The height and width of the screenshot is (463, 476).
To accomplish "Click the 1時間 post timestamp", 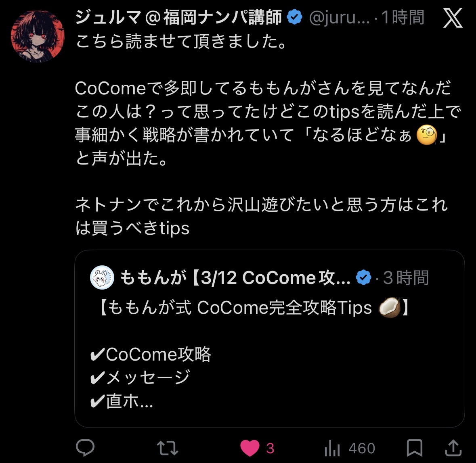I will click(x=403, y=17).
